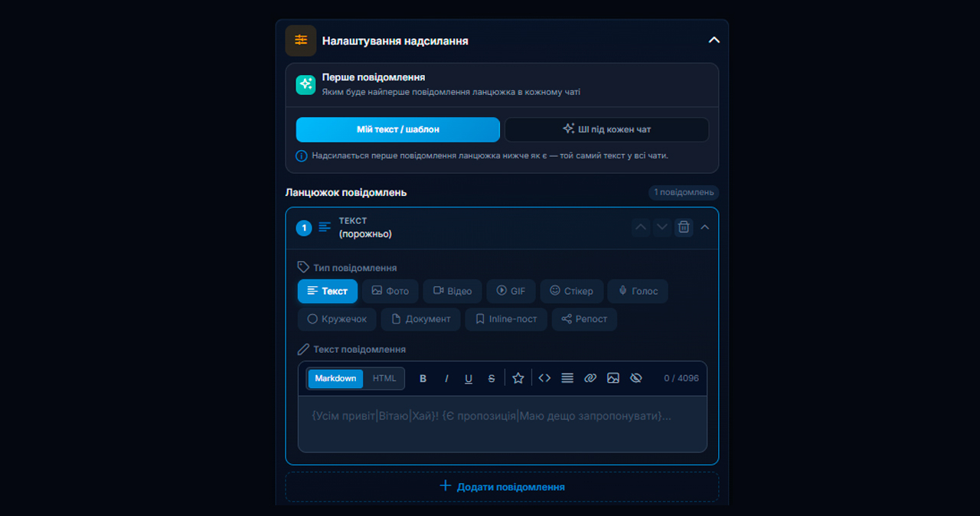Apply underline formatting
The width and height of the screenshot is (980, 516).
click(x=469, y=378)
